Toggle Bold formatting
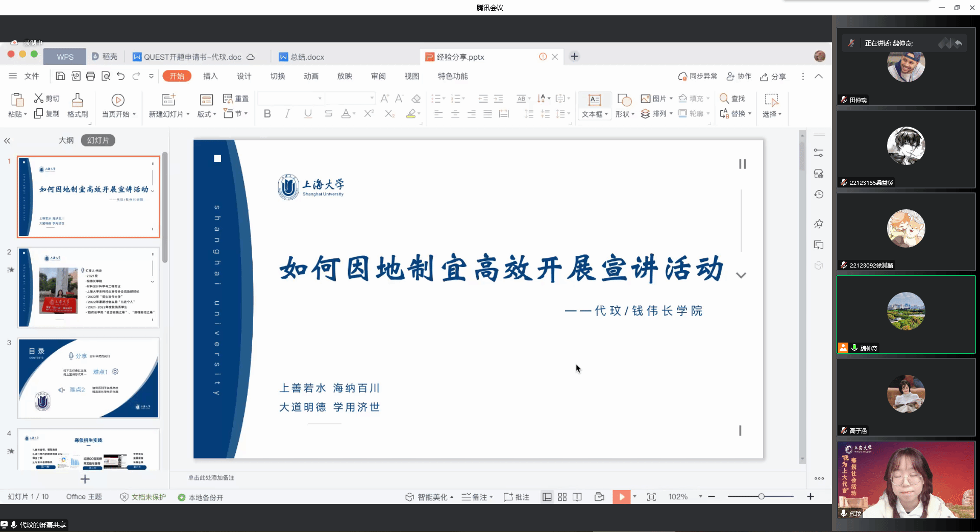Screen dimensions: 980x532 point(267,114)
